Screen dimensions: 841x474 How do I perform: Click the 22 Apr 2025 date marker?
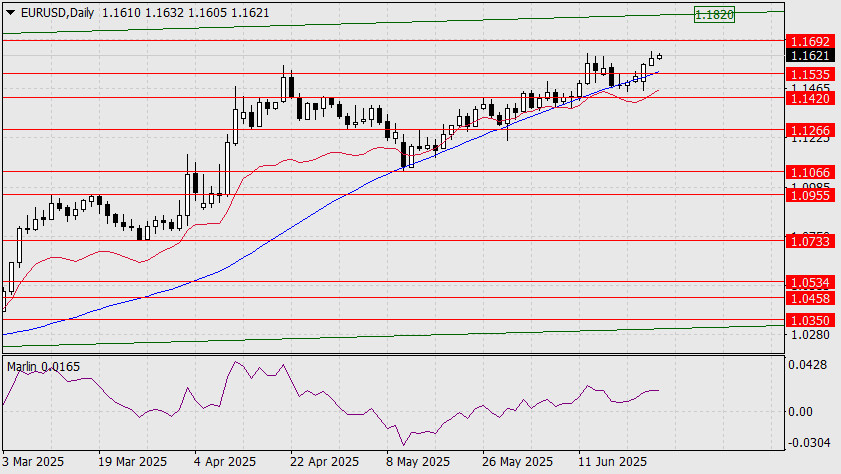click(324, 462)
